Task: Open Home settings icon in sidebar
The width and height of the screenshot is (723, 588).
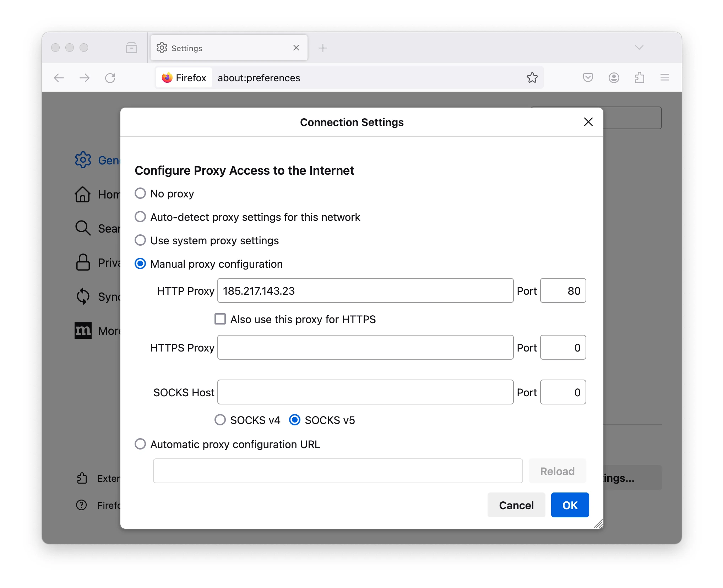Action: (82, 194)
